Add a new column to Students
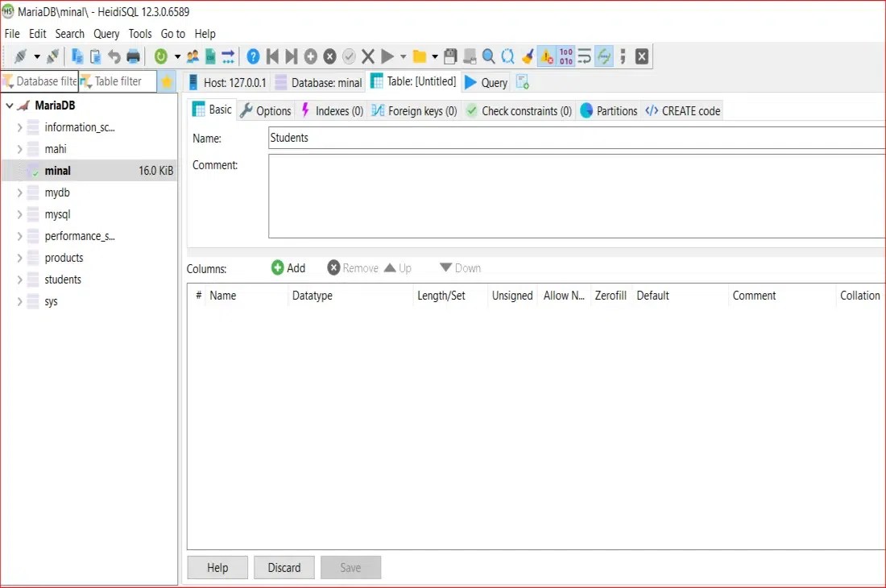 [x=288, y=267]
